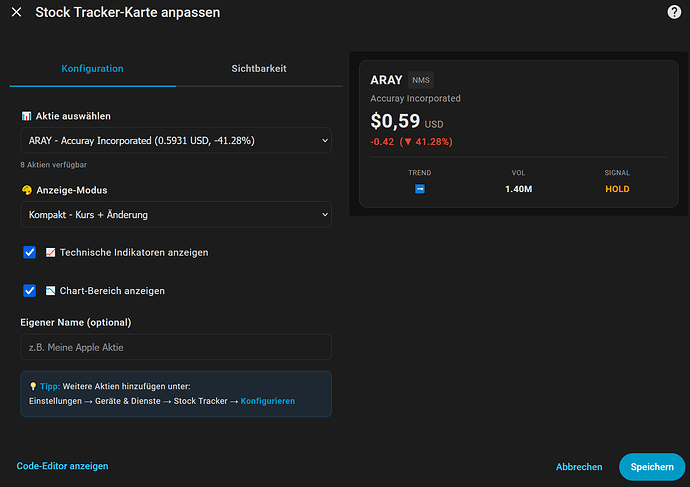690x487 pixels.
Task: Uncheck Chart-Bereich anzeigen checkbox
Action: (x=30, y=291)
